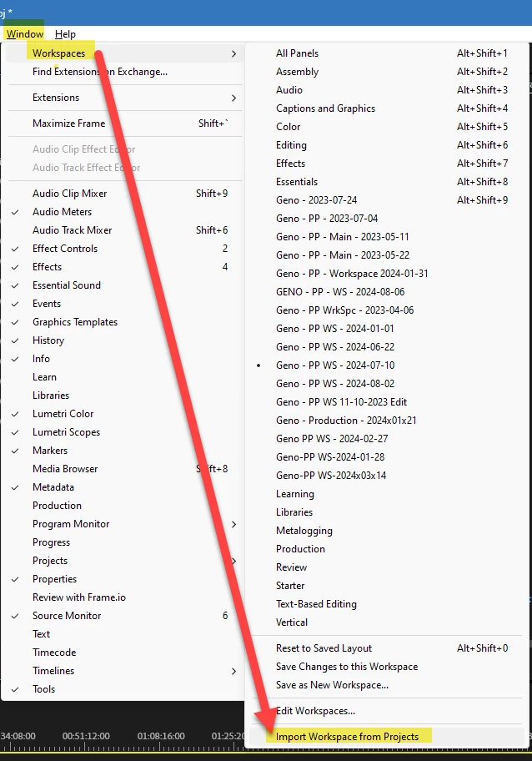Expand the Workspaces submenu
The width and height of the screenshot is (532, 761).
(x=124, y=53)
